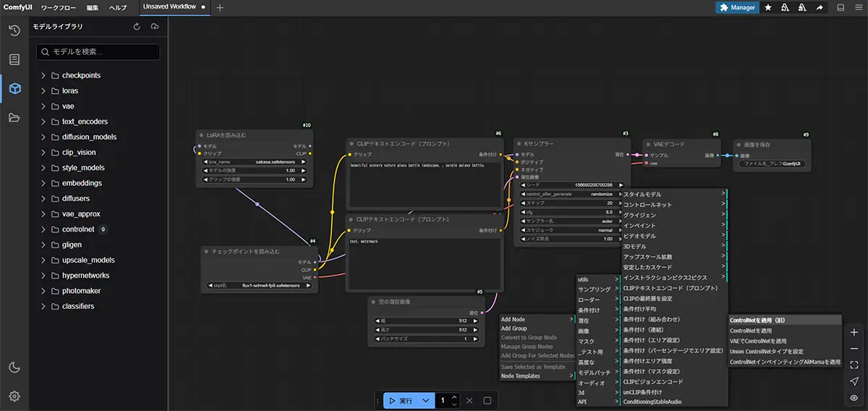Open the サンプリング category submenu

pyautogui.click(x=597, y=289)
